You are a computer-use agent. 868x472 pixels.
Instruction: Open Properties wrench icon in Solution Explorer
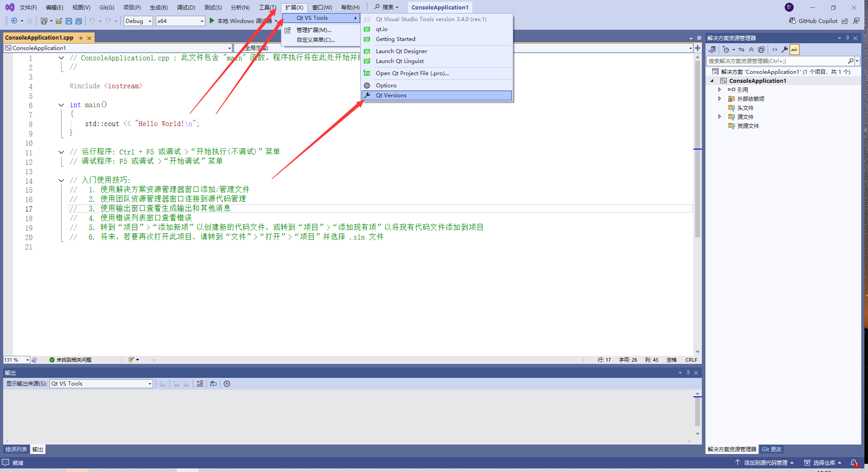click(x=785, y=50)
